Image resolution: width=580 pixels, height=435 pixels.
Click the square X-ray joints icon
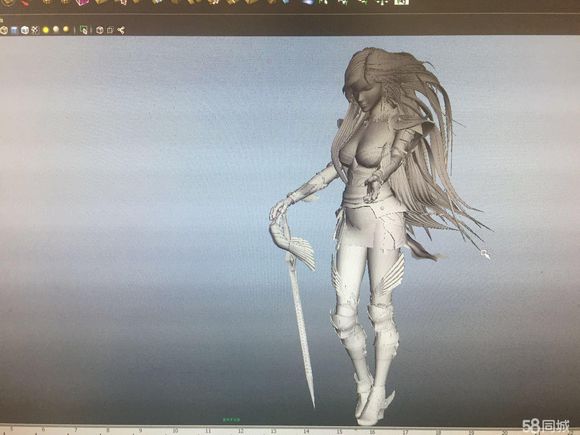click(x=110, y=30)
